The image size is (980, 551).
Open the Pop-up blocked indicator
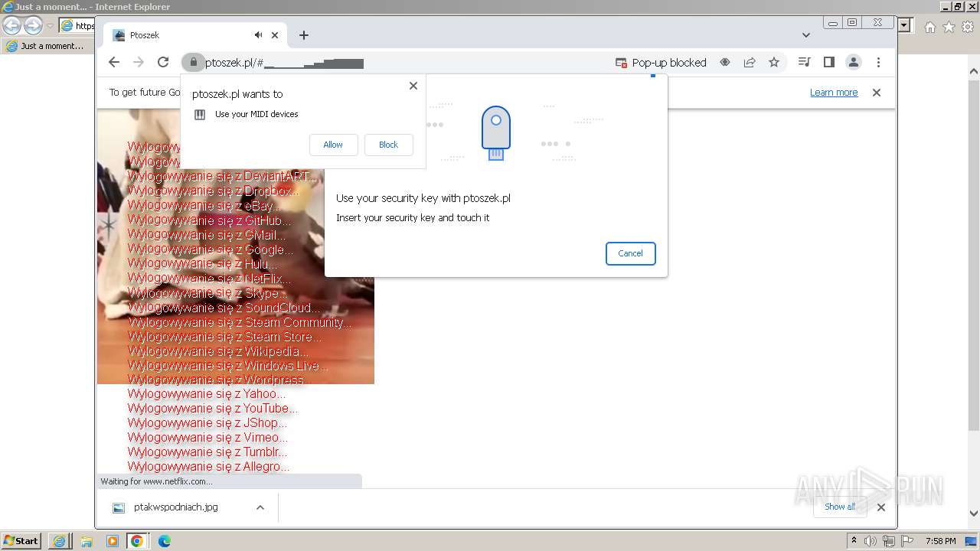(661, 63)
